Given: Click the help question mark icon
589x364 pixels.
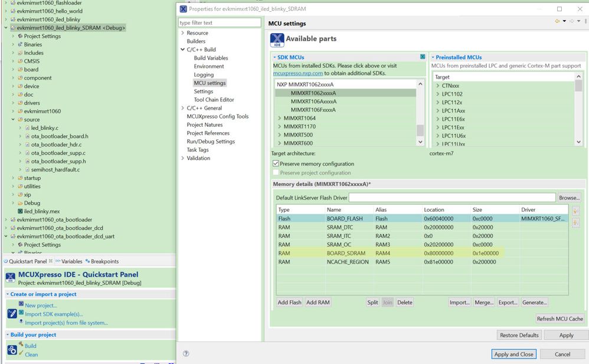Looking at the screenshot, I should [186, 354].
